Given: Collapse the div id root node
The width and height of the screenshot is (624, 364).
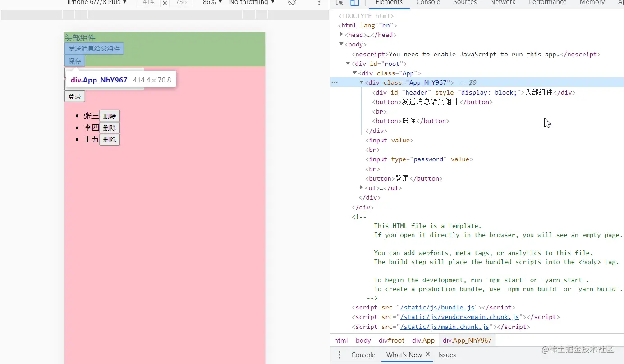Looking at the screenshot, I should point(348,64).
